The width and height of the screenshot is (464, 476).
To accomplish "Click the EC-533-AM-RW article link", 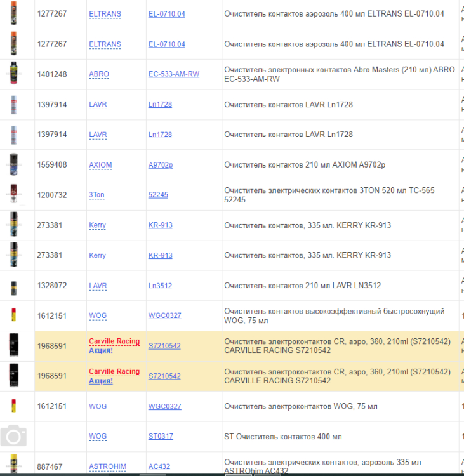I will tap(173, 74).
